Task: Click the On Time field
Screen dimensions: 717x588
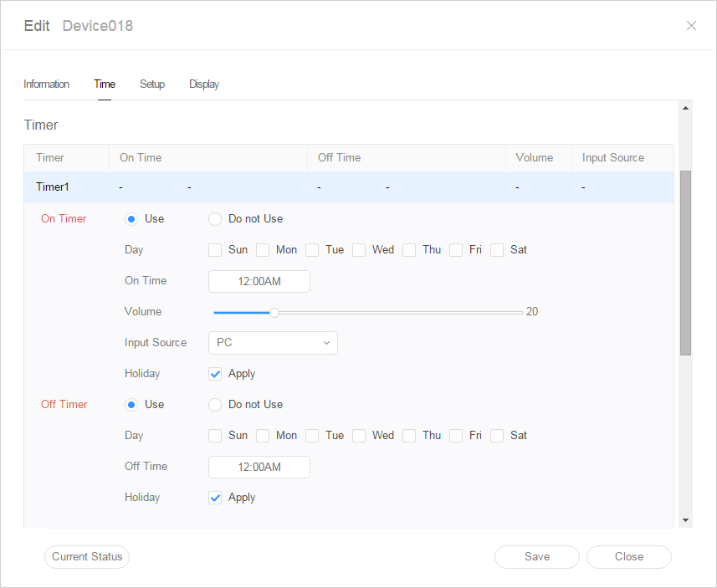Action: coord(259,282)
